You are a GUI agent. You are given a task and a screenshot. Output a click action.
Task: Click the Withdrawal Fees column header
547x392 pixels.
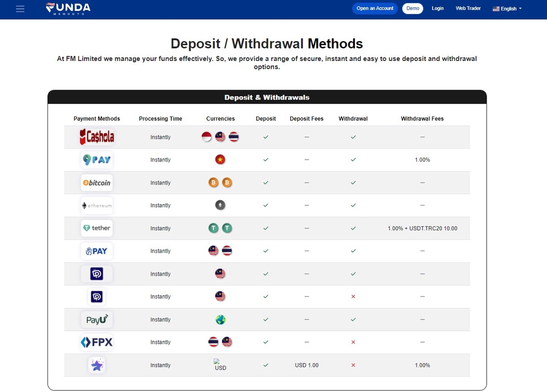pyautogui.click(x=422, y=118)
